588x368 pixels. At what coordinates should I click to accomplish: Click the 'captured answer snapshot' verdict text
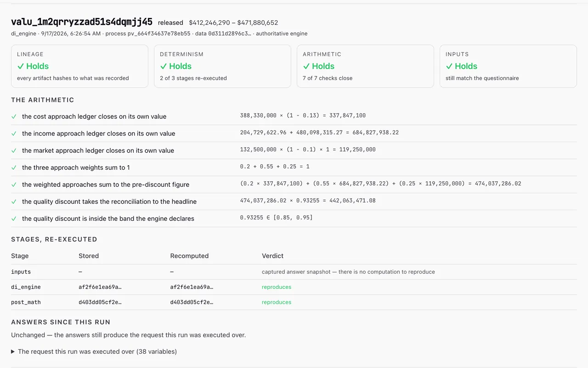coord(348,272)
